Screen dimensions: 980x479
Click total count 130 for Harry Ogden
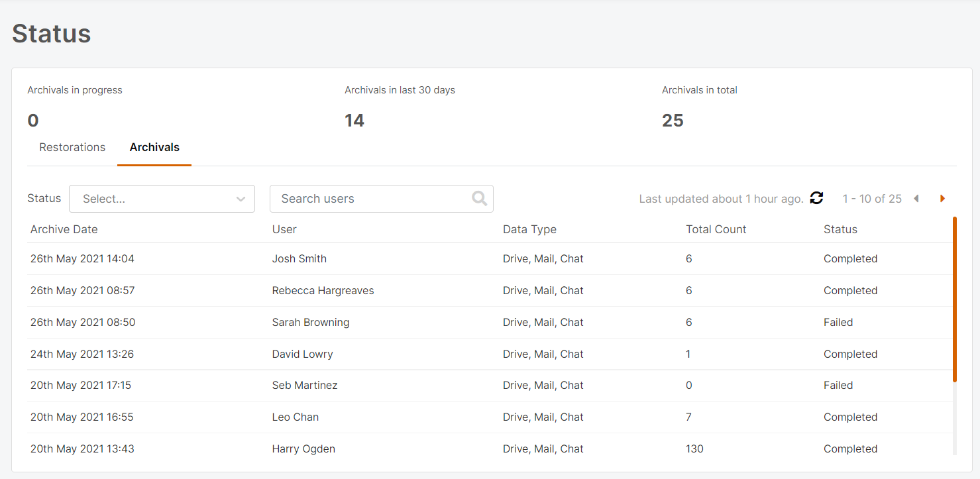[694, 449]
